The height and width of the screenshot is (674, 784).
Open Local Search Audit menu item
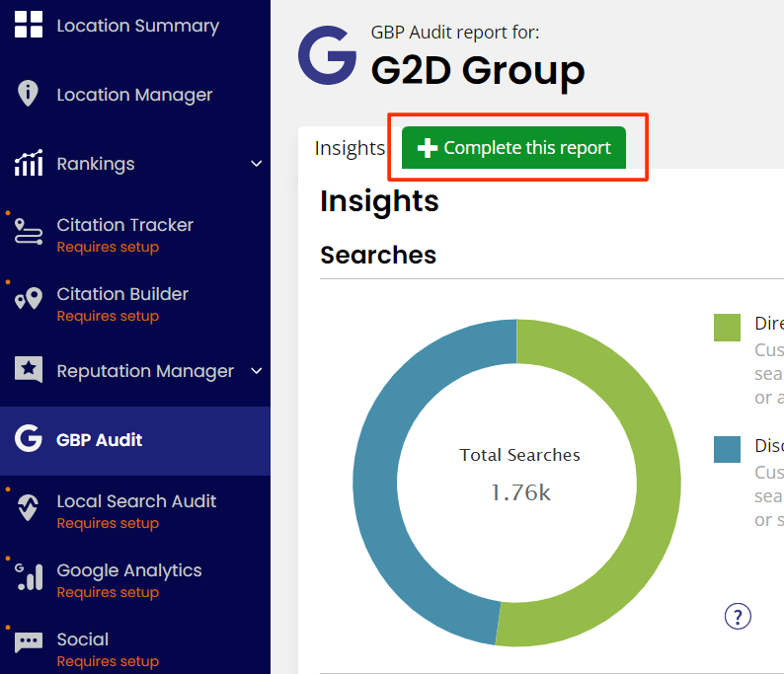tap(135, 509)
